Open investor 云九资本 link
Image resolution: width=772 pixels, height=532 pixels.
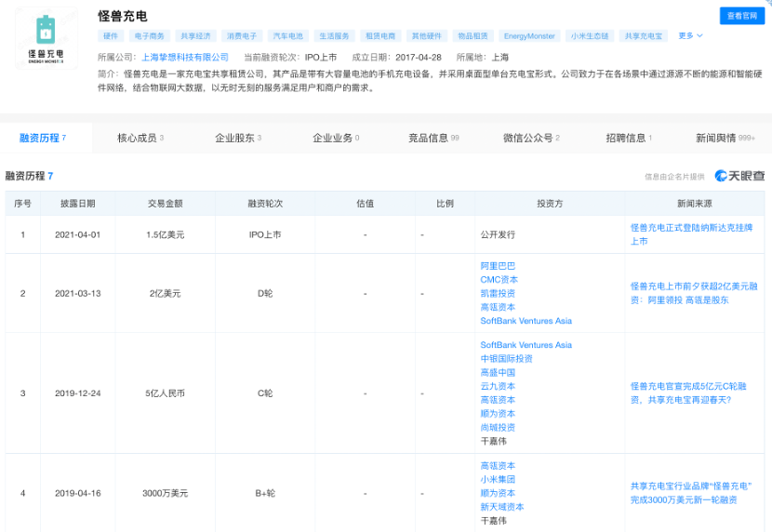[x=498, y=386]
